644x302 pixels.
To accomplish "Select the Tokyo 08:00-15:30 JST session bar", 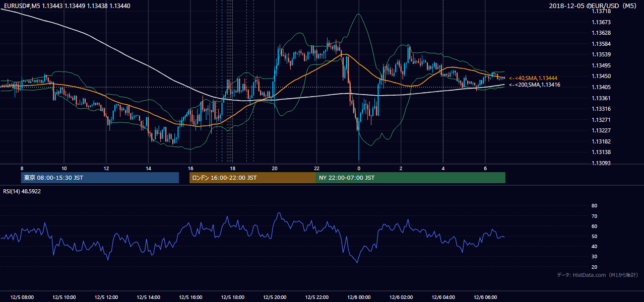I will tap(100, 178).
